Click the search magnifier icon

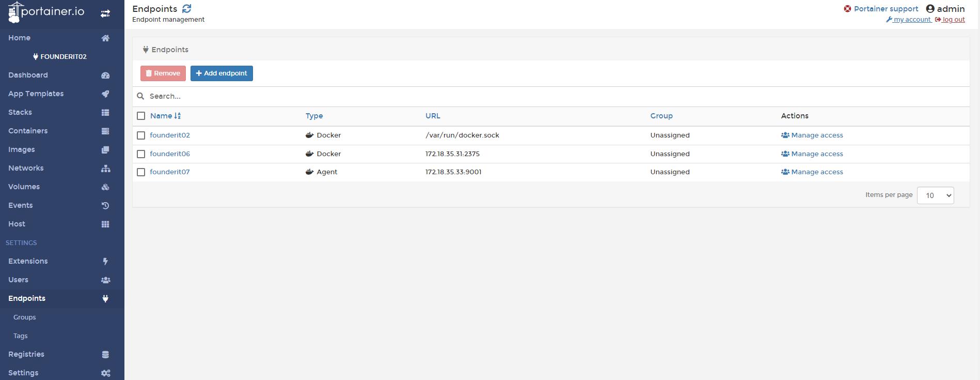(x=140, y=96)
